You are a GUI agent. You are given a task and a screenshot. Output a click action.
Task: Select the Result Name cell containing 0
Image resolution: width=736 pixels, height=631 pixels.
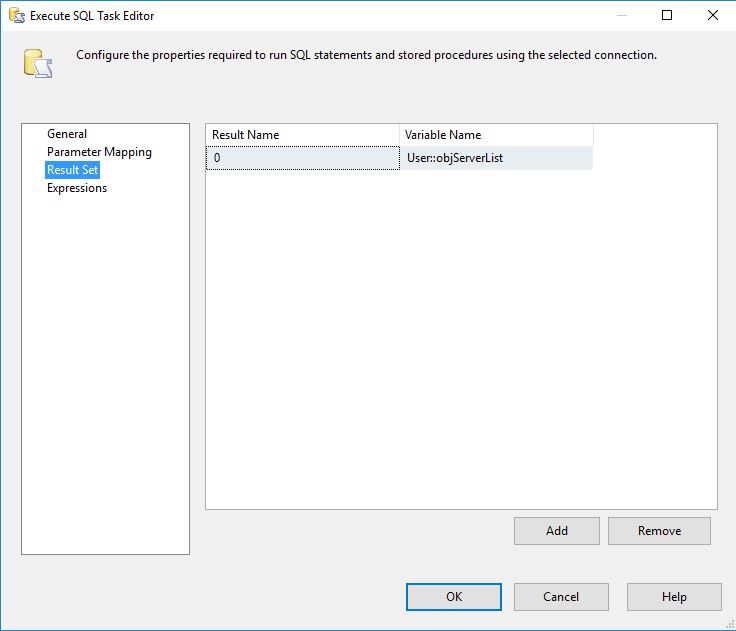pos(303,158)
